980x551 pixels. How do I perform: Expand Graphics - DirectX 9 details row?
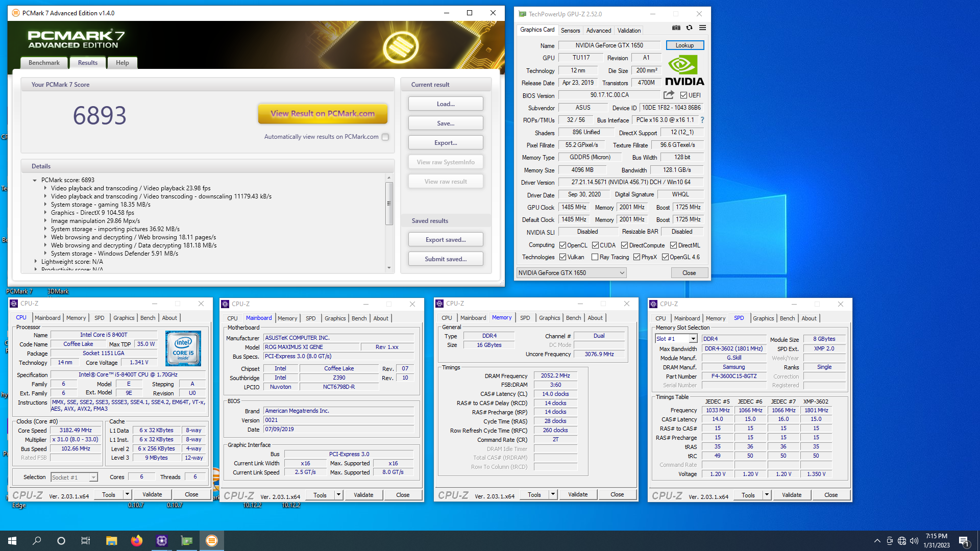[45, 213]
